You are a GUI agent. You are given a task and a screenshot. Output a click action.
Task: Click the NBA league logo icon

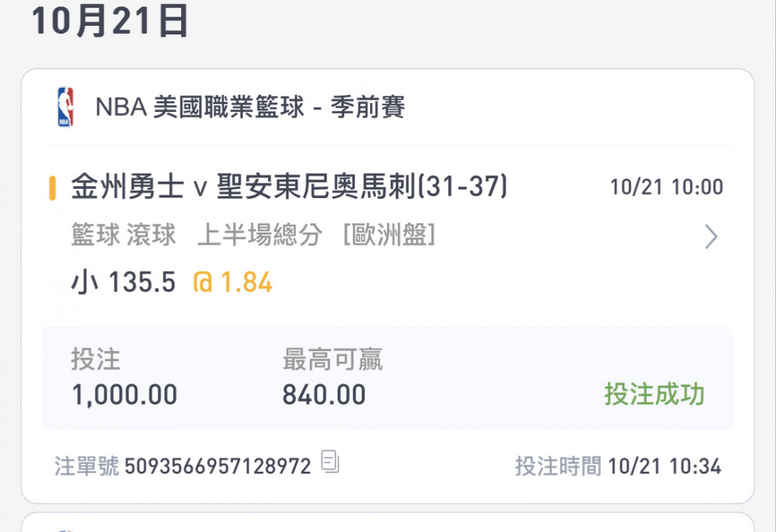(x=65, y=107)
